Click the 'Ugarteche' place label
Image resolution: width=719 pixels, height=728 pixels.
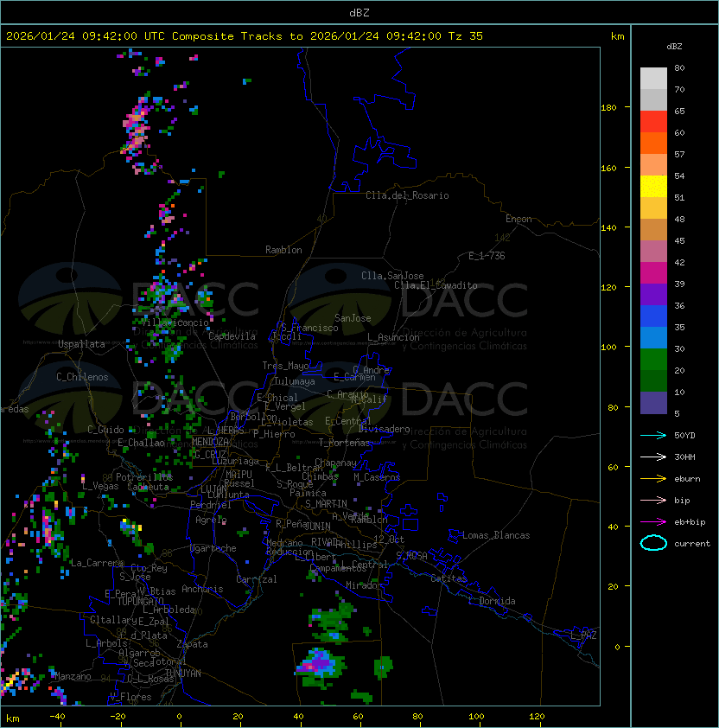coord(213,548)
